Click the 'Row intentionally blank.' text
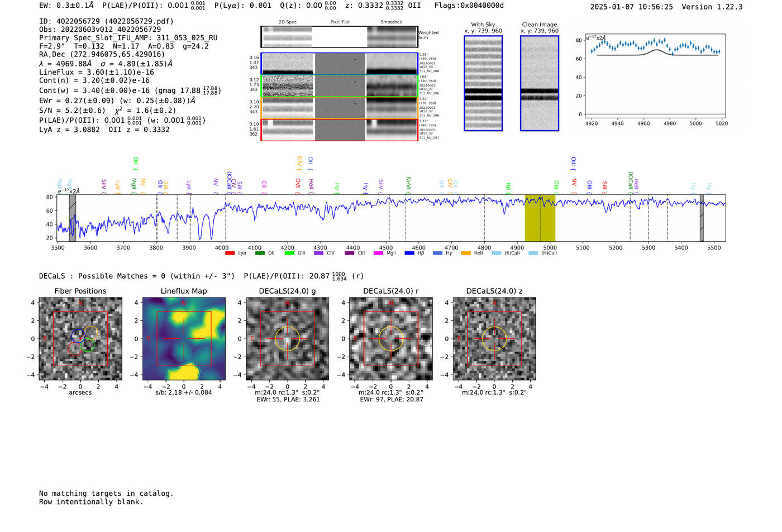This screenshot has height=532, width=782. coord(91,502)
